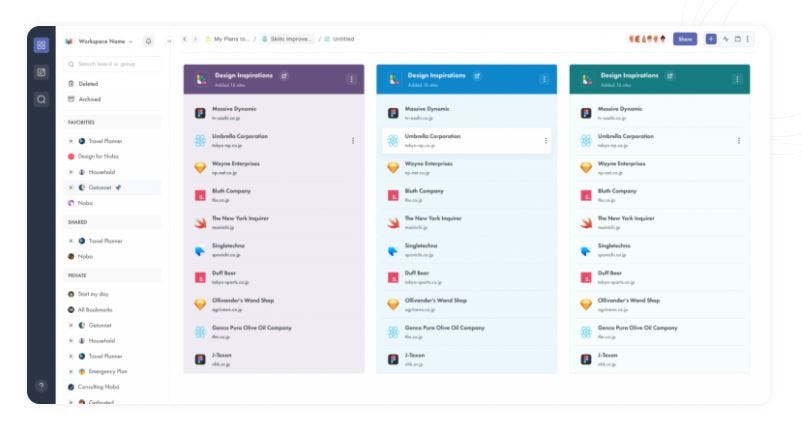Click the edit icon beside purple Design Inspirations title
Screen dimensions: 802x435
coord(284,76)
